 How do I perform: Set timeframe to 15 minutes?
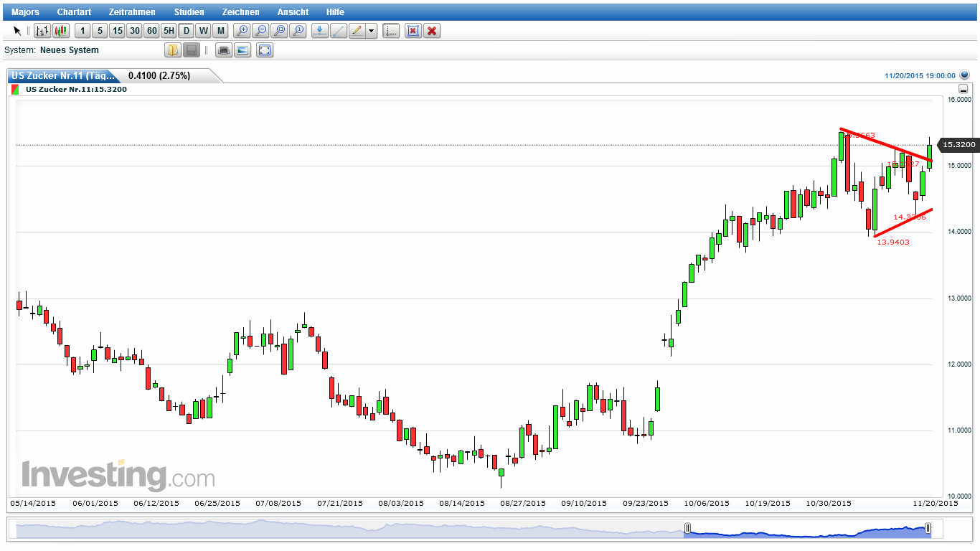point(117,31)
